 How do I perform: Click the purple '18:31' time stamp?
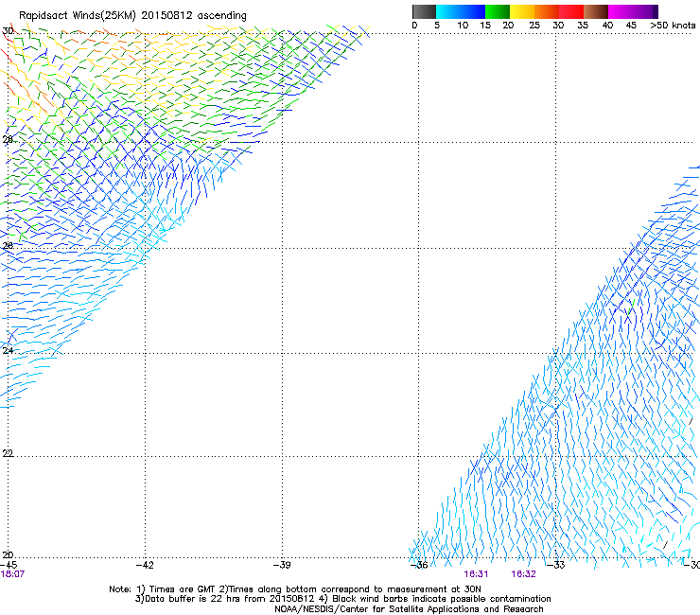476,574
